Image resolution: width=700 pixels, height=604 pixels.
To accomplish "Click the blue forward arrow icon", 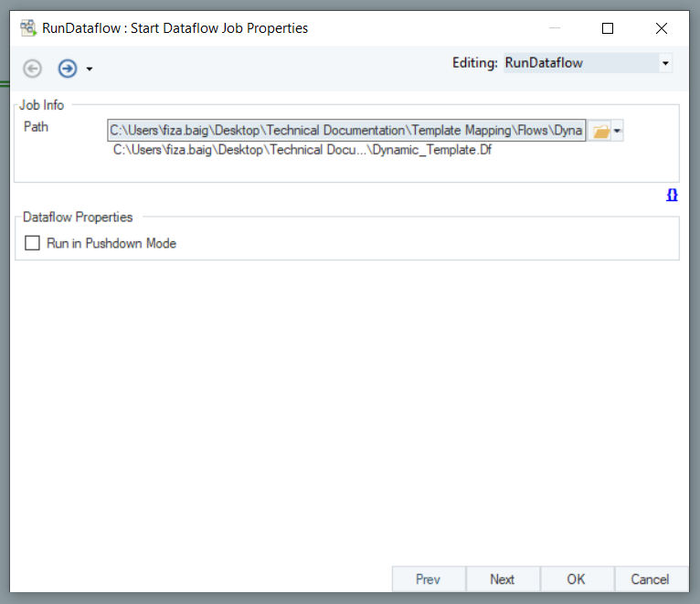I will [x=67, y=69].
